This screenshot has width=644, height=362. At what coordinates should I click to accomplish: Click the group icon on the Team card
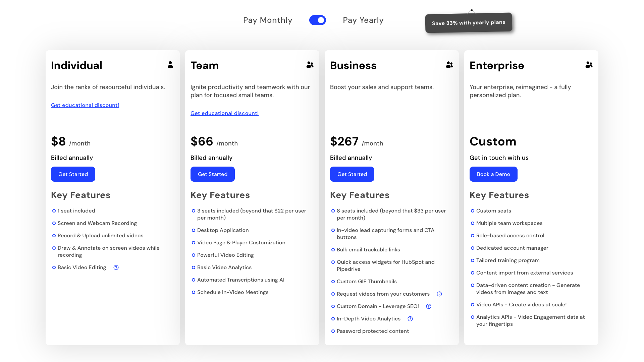[310, 65]
